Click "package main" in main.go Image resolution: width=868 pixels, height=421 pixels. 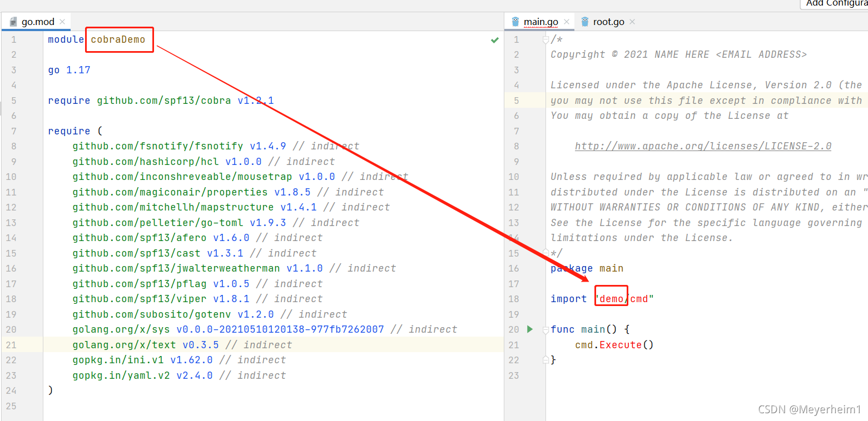tap(587, 268)
